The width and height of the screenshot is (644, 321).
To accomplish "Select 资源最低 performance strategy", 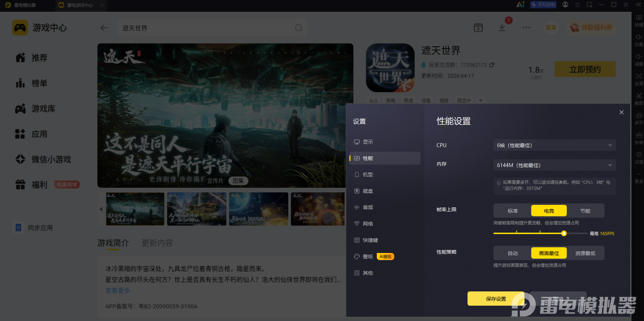I will 585,253.
